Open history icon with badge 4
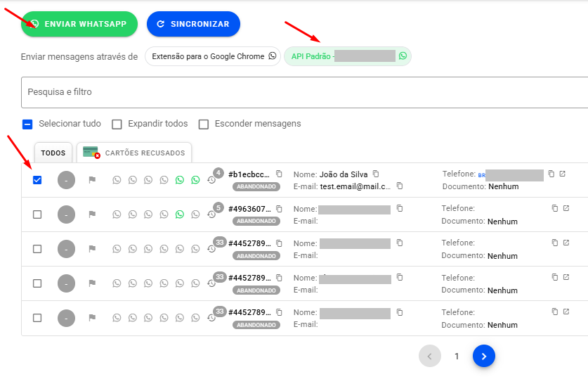The image size is (588, 391). [211, 181]
